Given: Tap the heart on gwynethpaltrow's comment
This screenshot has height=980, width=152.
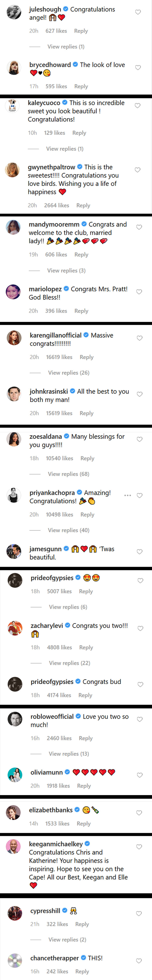Looking at the screenshot, I should 138,170.
